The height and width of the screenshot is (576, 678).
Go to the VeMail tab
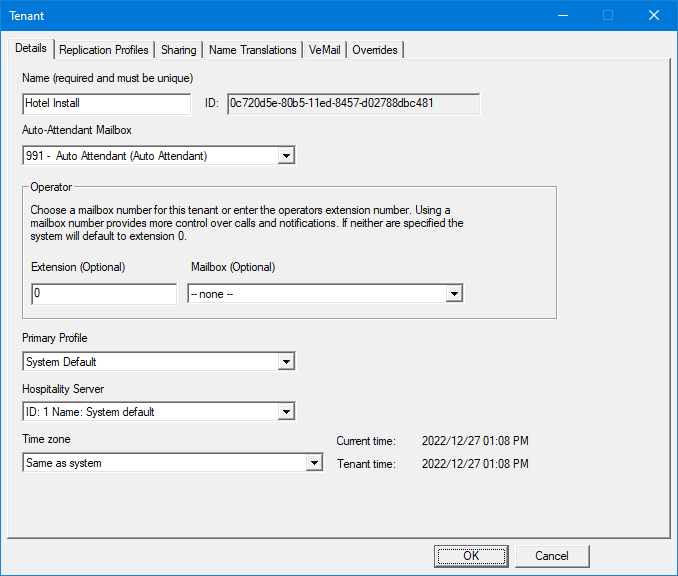(x=324, y=50)
